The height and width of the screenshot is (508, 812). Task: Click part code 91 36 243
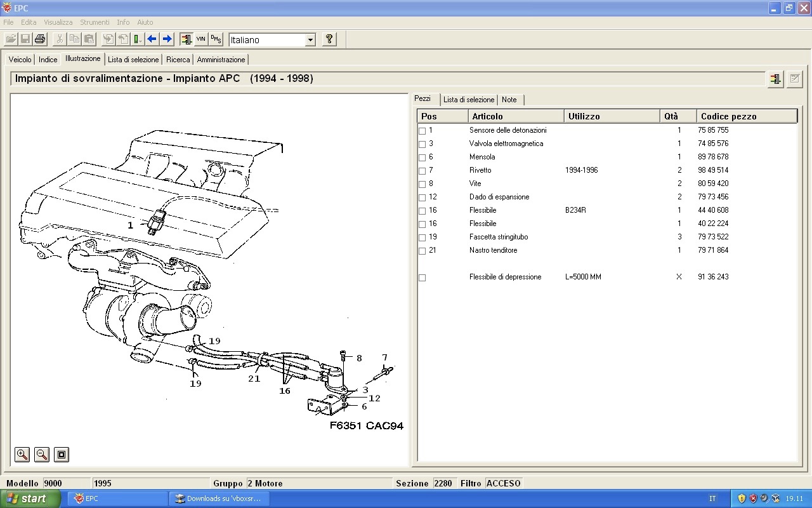click(713, 277)
